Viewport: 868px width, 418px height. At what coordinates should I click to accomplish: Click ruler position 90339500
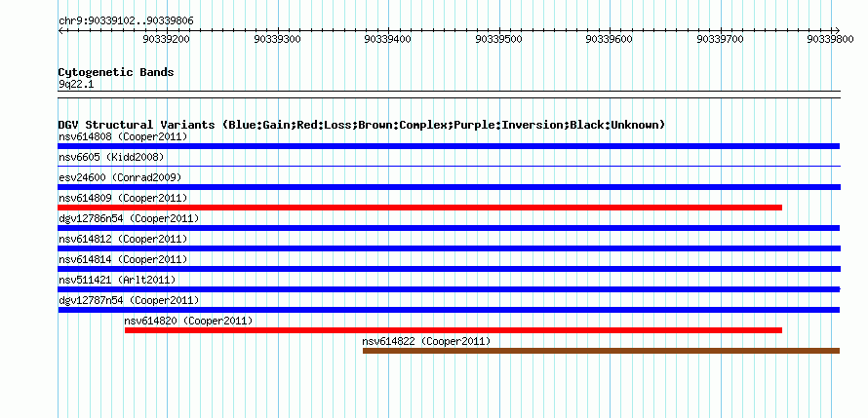498,39
